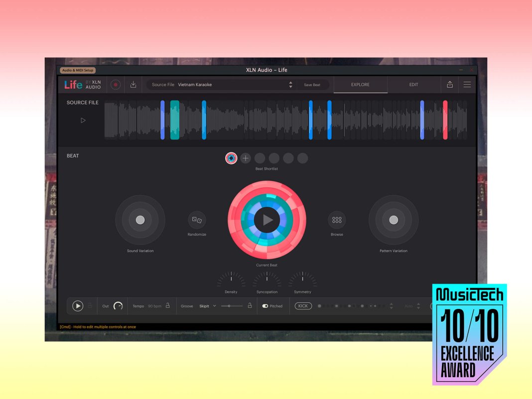Add a beat to the Beat Shortlist
The image size is (532, 399).
pos(246,158)
